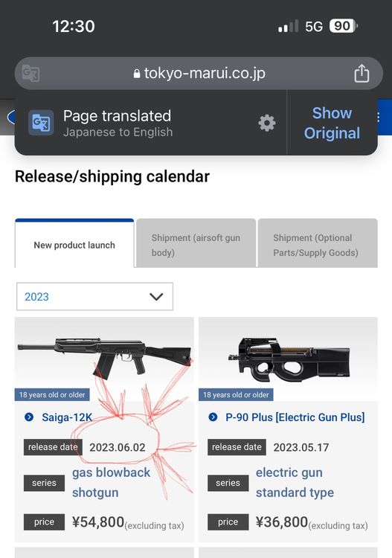Tap the P-90 product image
This screenshot has width=392, height=558.
coord(288,359)
